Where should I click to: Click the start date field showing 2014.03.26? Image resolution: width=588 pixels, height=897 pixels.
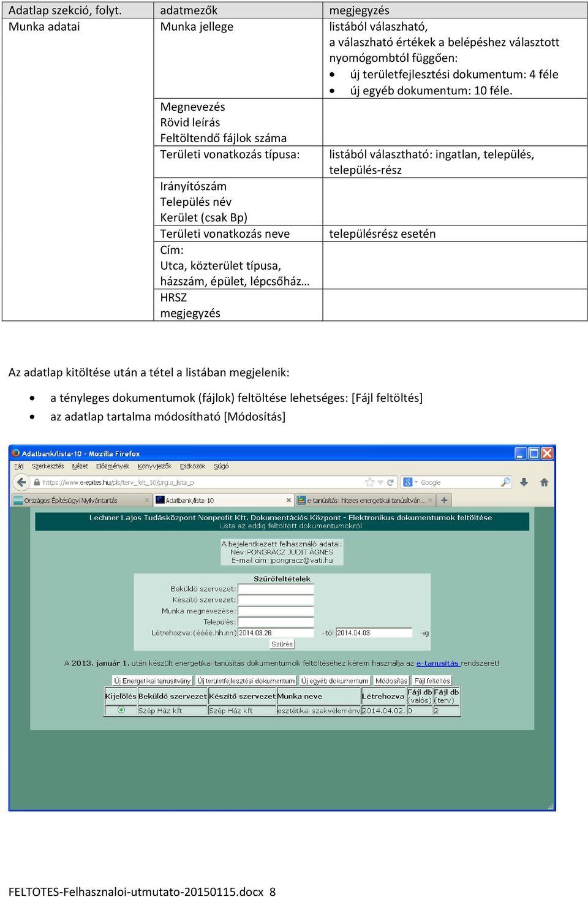click(x=276, y=633)
